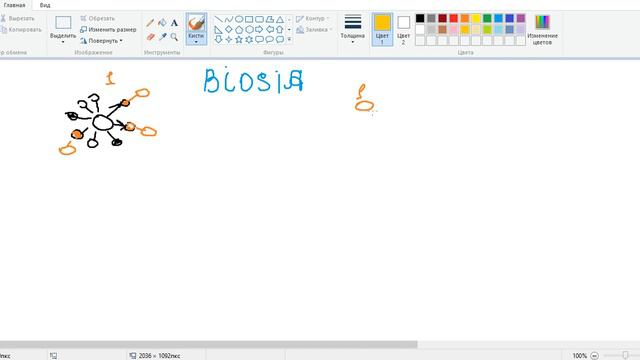The width and height of the screenshot is (640, 360).
Task: Choose the Curve shape
Action: coord(229,19)
